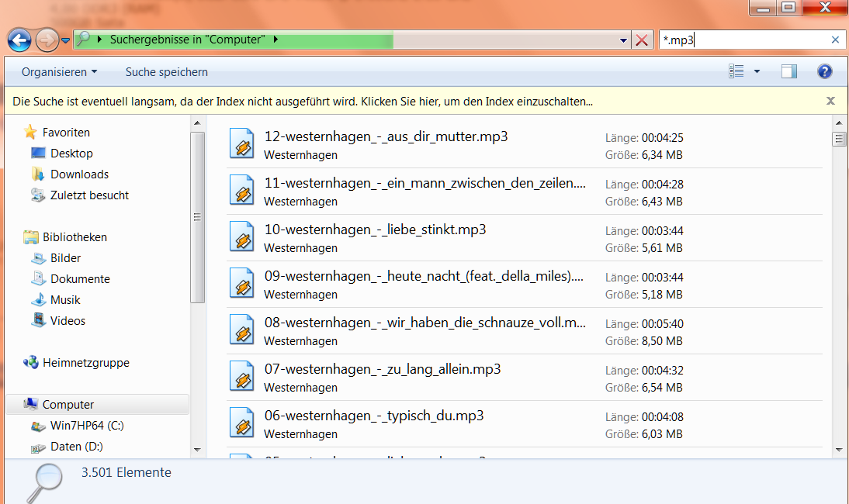
Task: Expand arrow after Suchergebnisse in "Computer"
Action: coord(275,40)
